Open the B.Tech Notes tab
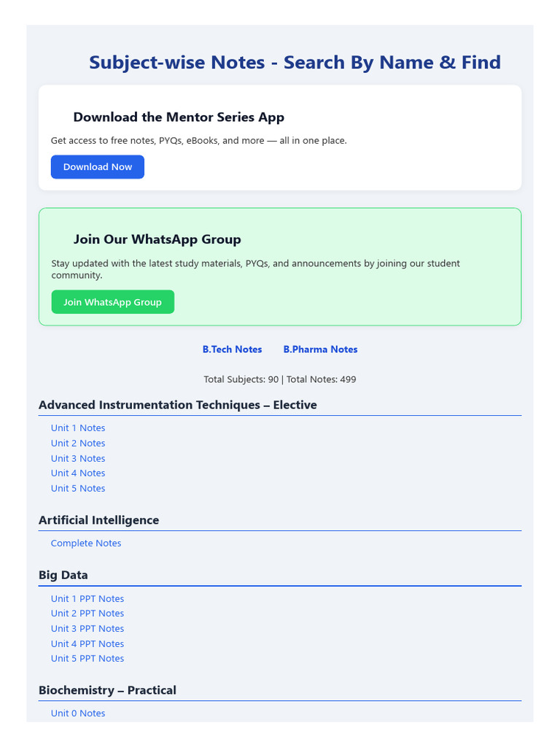Screen dimensions: 560x747 point(232,349)
